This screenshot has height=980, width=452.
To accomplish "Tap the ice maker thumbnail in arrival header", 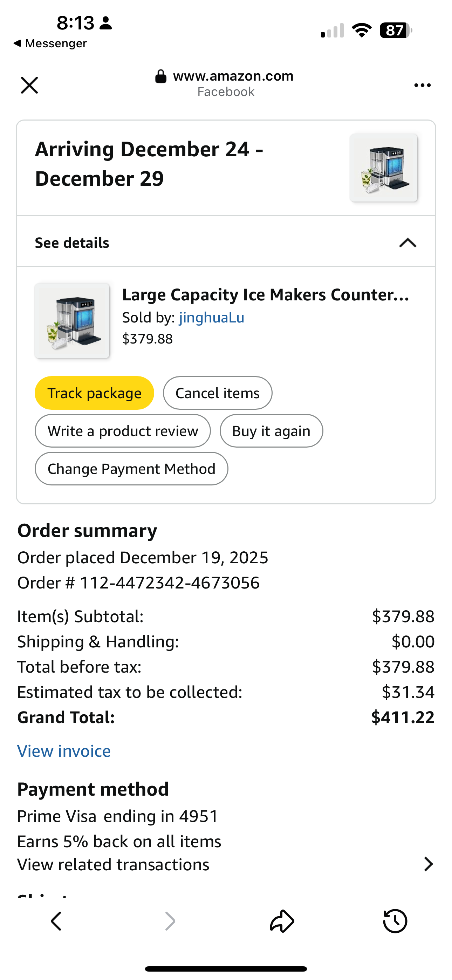I will pyautogui.click(x=384, y=168).
